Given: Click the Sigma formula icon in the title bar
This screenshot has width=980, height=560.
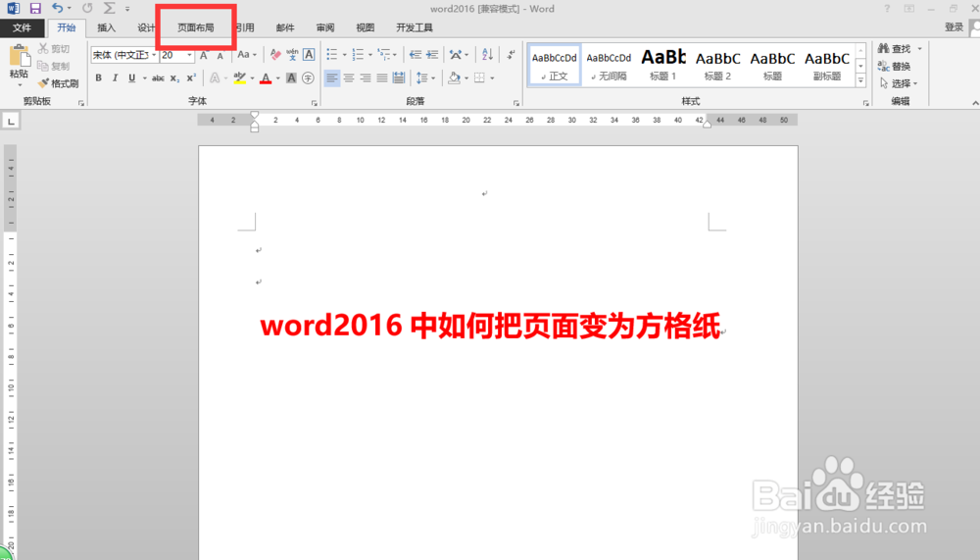Looking at the screenshot, I should (x=109, y=8).
